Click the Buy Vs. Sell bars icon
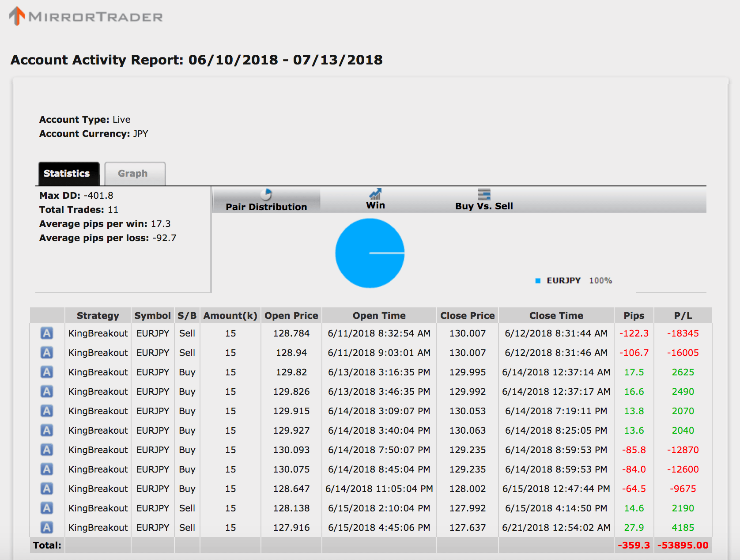The width and height of the screenshot is (740, 560). [x=484, y=194]
